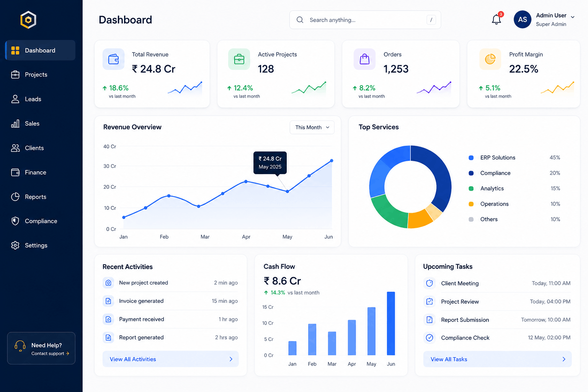Viewport: 588px width, 392px height.
Task: Expand the This Month dropdown
Action: (312, 127)
